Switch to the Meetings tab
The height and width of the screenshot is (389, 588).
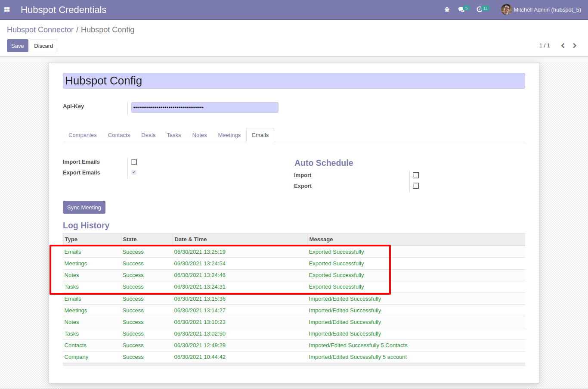[x=229, y=135]
